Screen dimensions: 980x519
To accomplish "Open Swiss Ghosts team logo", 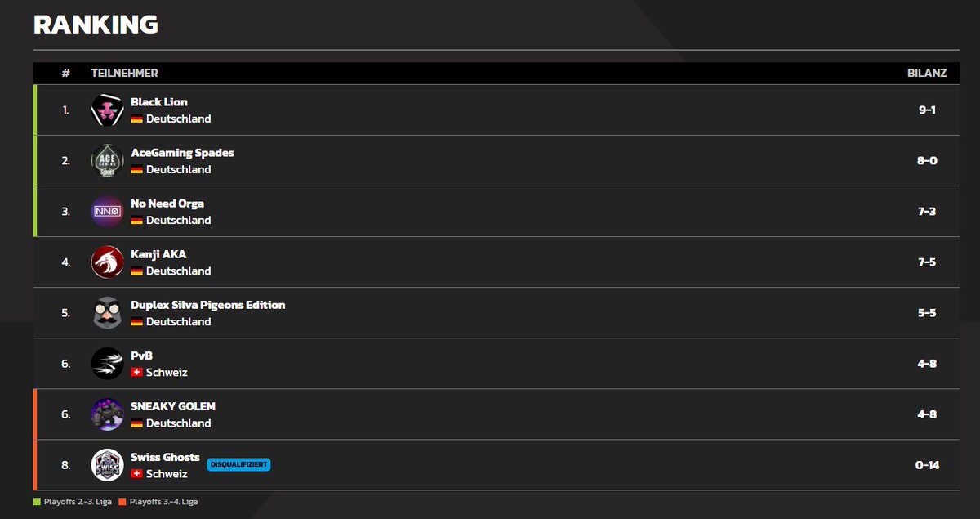I will tap(107, 465).
